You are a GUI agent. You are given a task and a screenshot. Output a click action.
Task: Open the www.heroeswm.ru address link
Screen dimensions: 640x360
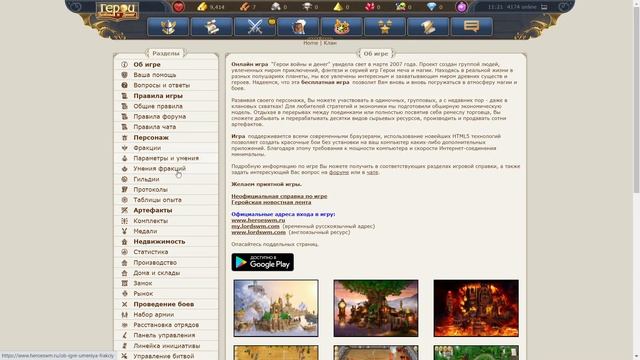pos(258,220)
